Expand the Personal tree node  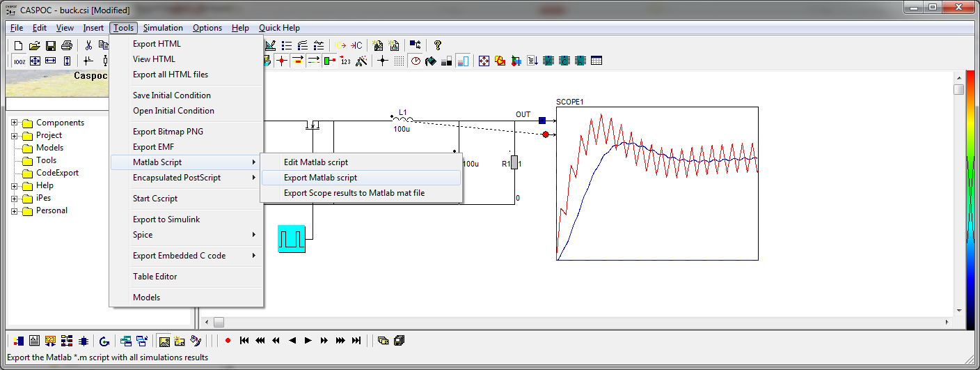[14, 211]
